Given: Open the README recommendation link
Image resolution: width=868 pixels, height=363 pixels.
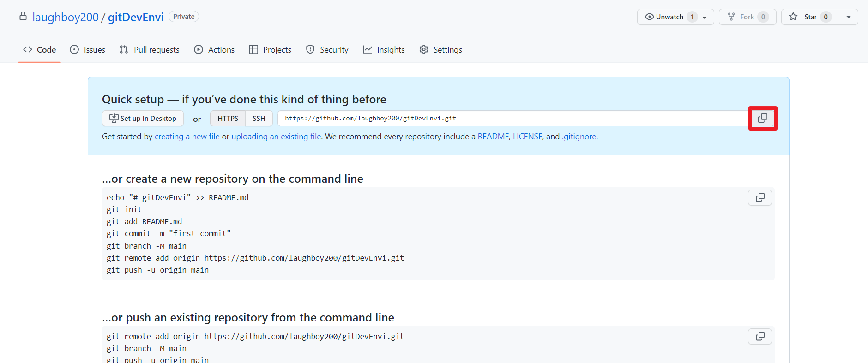Looking at the screenshot, I should point(493,137).
